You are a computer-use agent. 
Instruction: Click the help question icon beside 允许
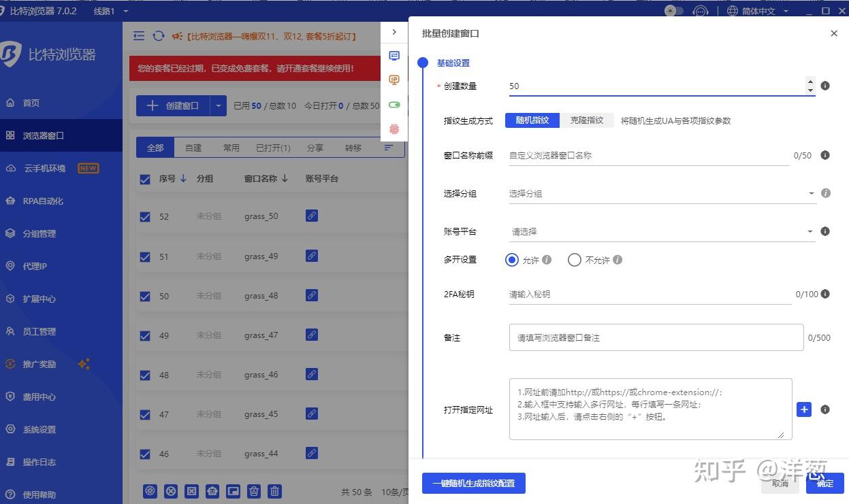(x=547, y=260)
